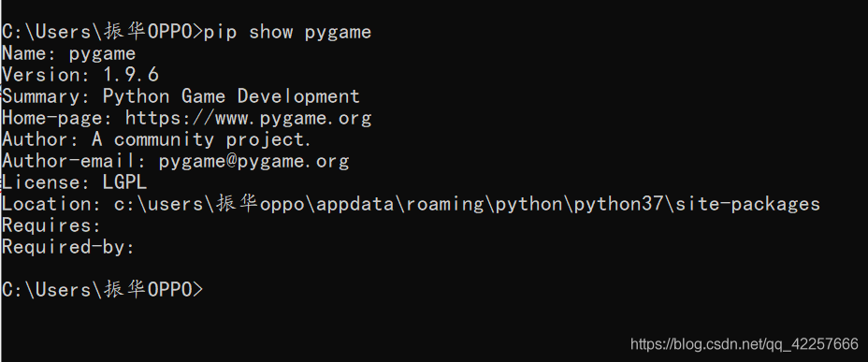Click the site-packages Location path
The width and height of the screenshot is (868, 362).
(468, 204)
